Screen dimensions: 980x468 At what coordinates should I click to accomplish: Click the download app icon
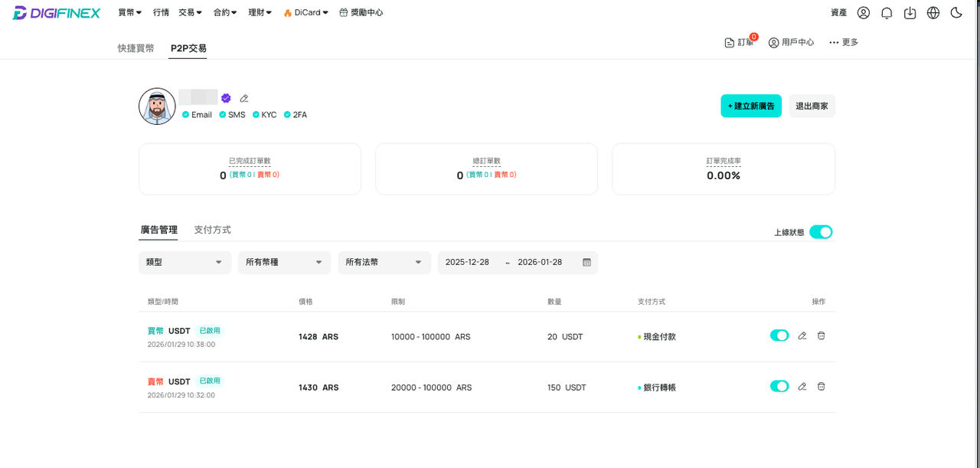tap(910, 13)
